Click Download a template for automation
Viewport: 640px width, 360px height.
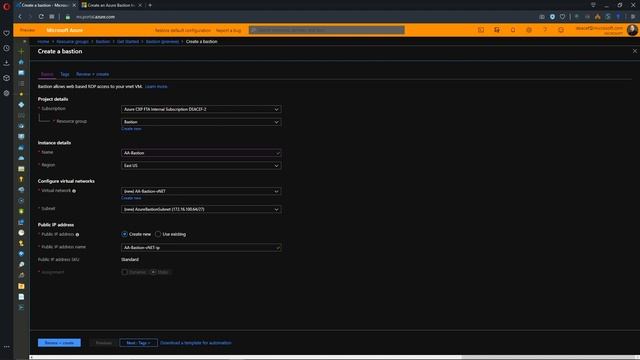pyautogui.click(x=196, y=343)
